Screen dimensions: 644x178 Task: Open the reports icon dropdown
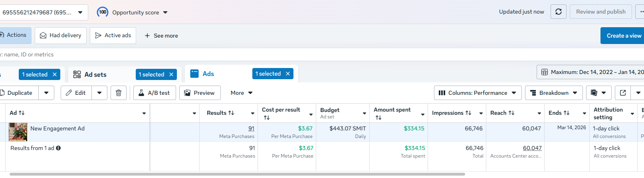(x=598, y=93)
